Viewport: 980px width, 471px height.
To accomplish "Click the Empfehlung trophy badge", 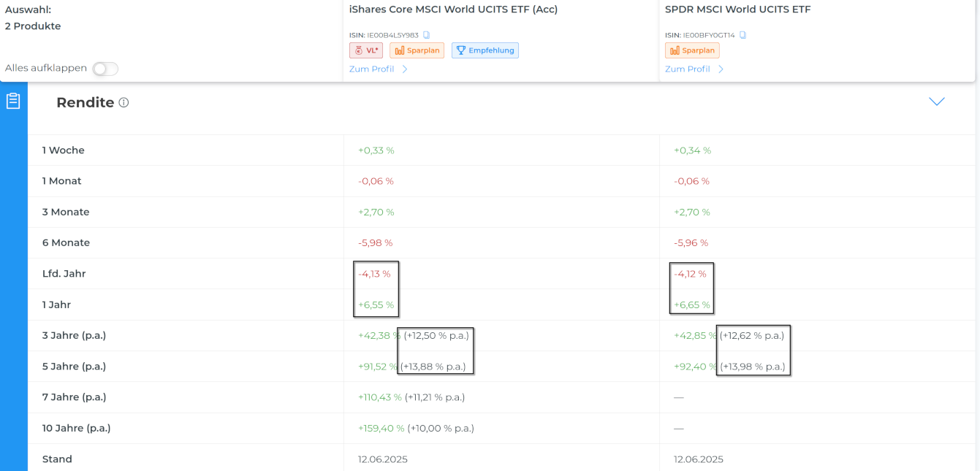I will pos(485,50).
